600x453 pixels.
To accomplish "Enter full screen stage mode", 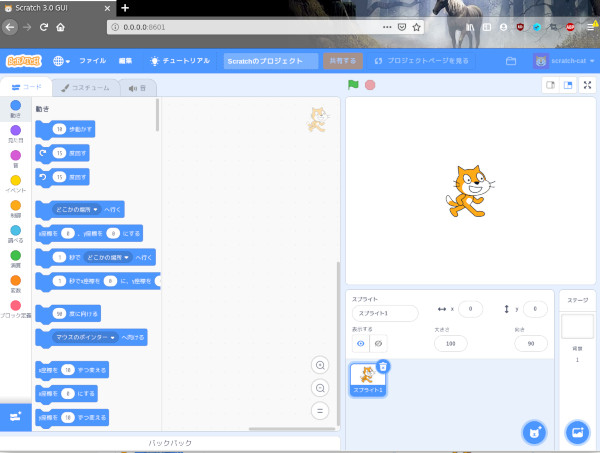I will tap(587, 85).
